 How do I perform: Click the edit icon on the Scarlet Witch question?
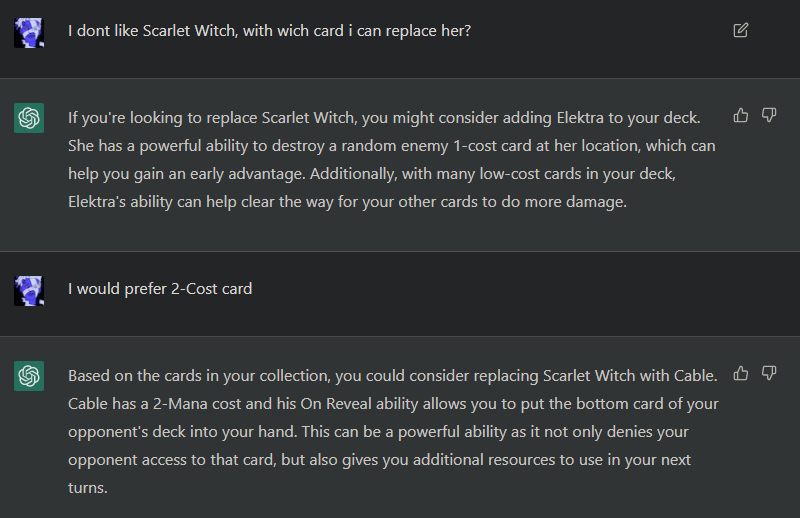(740, 30)
